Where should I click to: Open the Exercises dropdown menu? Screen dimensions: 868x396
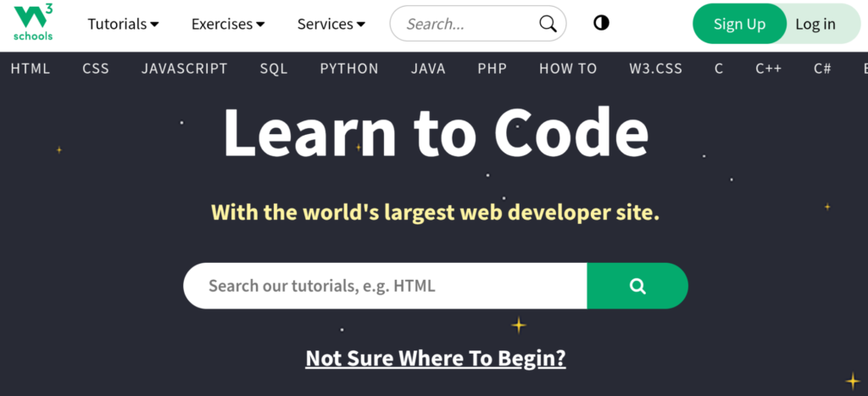pos(228,24)
